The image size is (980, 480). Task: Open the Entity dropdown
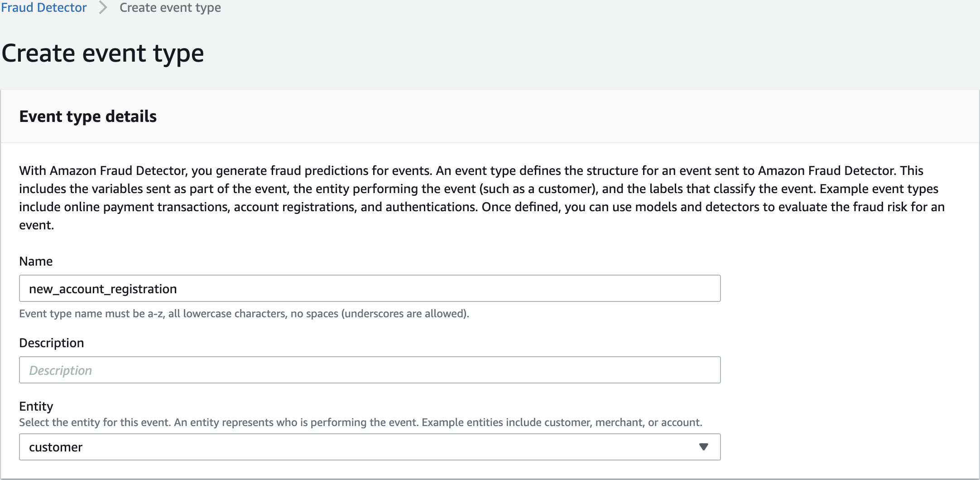(x=370, y=447)
